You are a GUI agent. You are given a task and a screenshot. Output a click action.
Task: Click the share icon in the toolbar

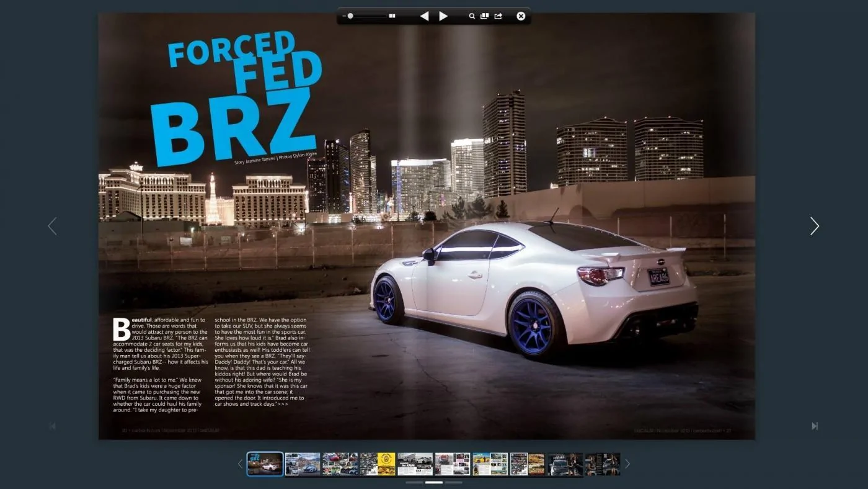[x=498, y=16]
